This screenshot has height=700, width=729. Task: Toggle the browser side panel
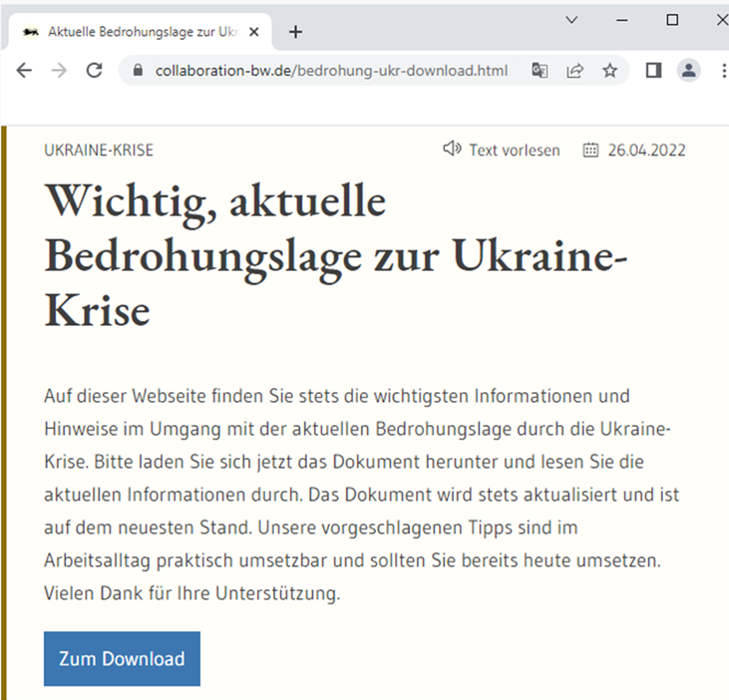[653, 71]
